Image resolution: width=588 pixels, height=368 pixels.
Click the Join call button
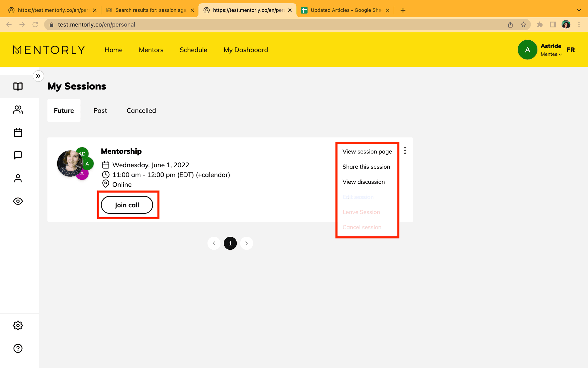(127, 205)
